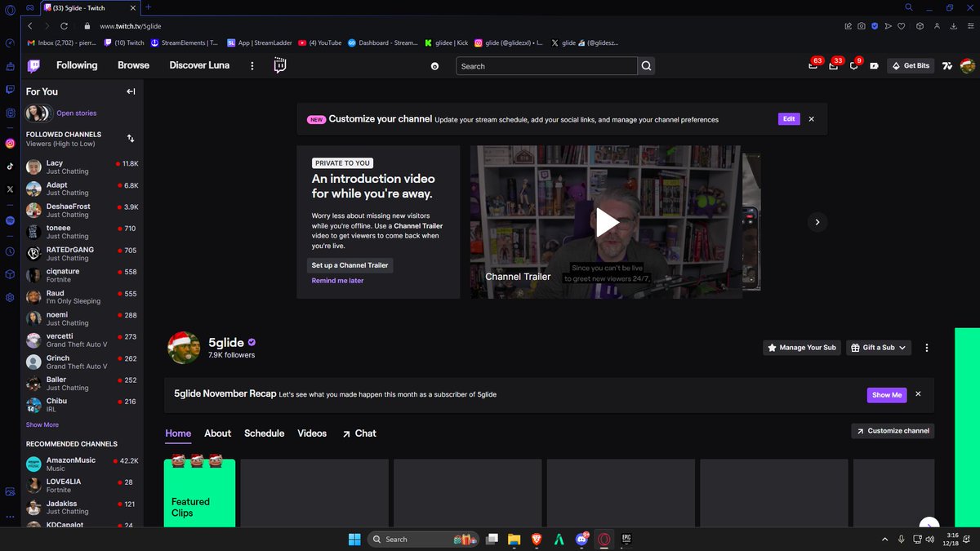Open Twitch inbox with 33 badge

833,66
